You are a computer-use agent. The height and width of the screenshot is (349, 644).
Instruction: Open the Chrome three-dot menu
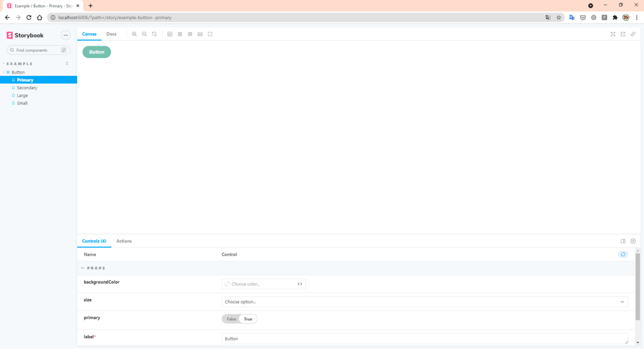click(636, 17)
